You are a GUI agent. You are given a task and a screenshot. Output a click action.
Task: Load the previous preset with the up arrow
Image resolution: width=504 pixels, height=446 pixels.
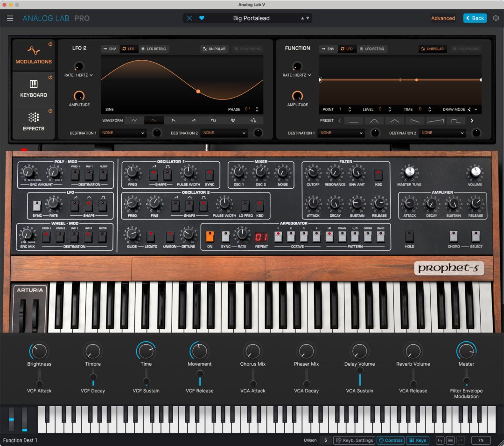pos(302,18)
